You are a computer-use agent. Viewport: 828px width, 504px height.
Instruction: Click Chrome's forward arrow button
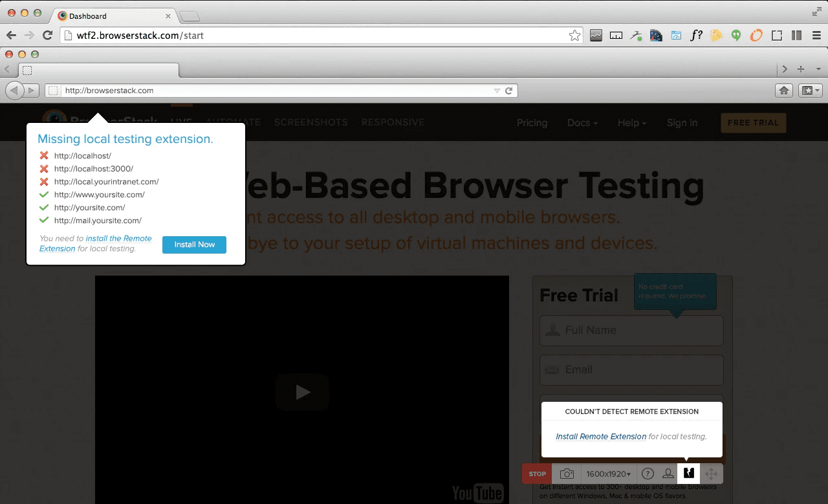[x=29, y=36]
